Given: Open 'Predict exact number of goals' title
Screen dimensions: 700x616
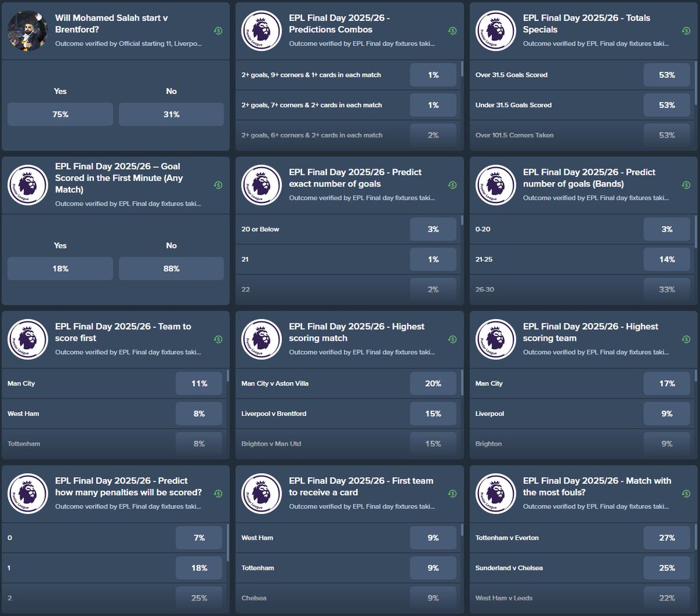Looking at the screenshot, I should pyautogui.click(x=355, y=178).
